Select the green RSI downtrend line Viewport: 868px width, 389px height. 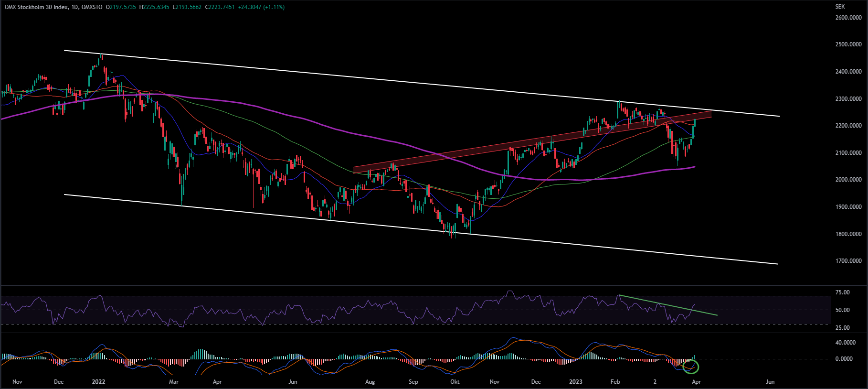point(668,305)
